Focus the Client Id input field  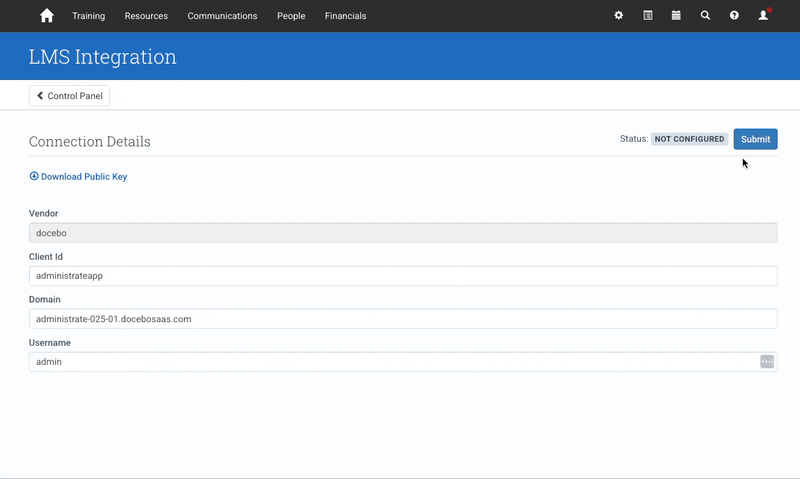[403, 276]
